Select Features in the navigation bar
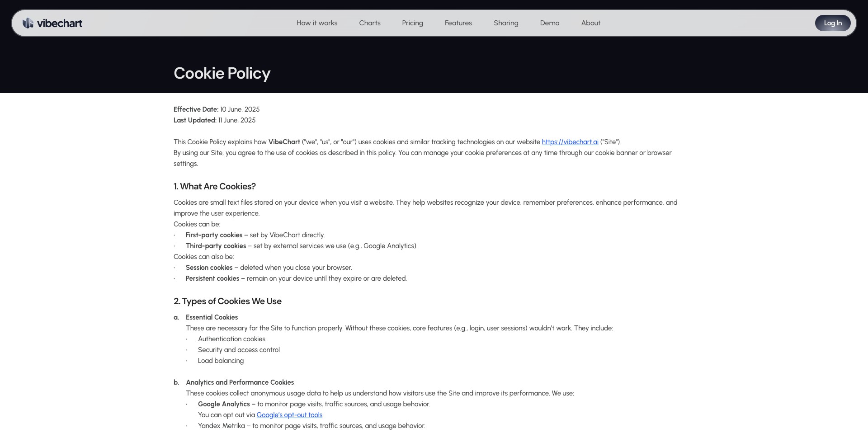The height and width of the screenshot is (433, 868). [458, 23]
